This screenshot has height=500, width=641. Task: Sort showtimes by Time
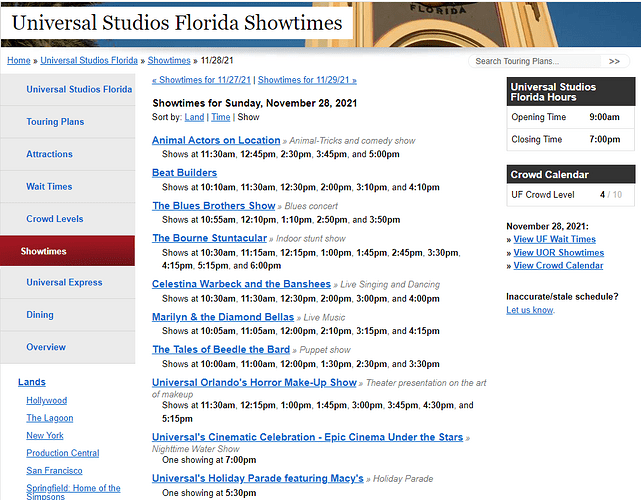pos(220,117)
